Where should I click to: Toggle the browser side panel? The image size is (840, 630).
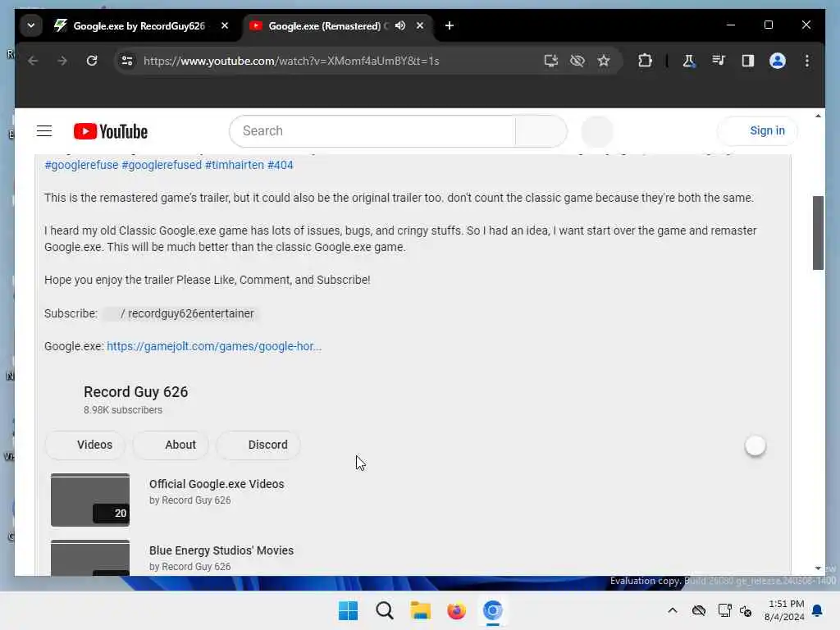748,61
